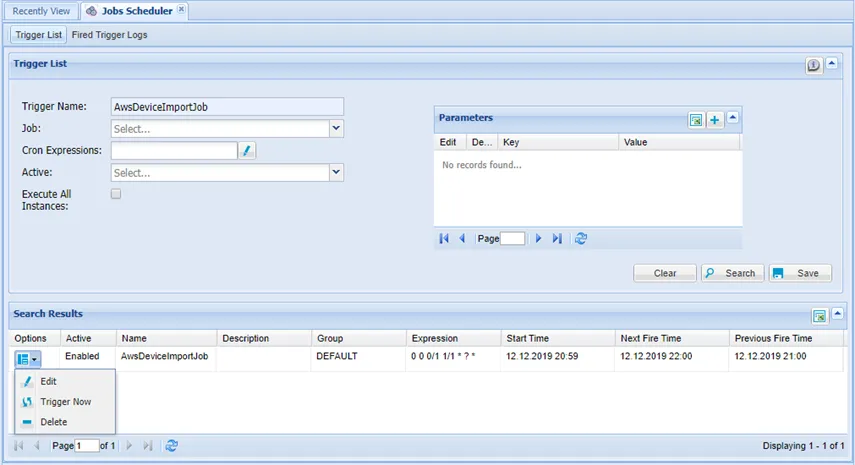Viewport: 855px width, 465px height.
Task: Sort by the Description column header
Action: click(264, 339)
